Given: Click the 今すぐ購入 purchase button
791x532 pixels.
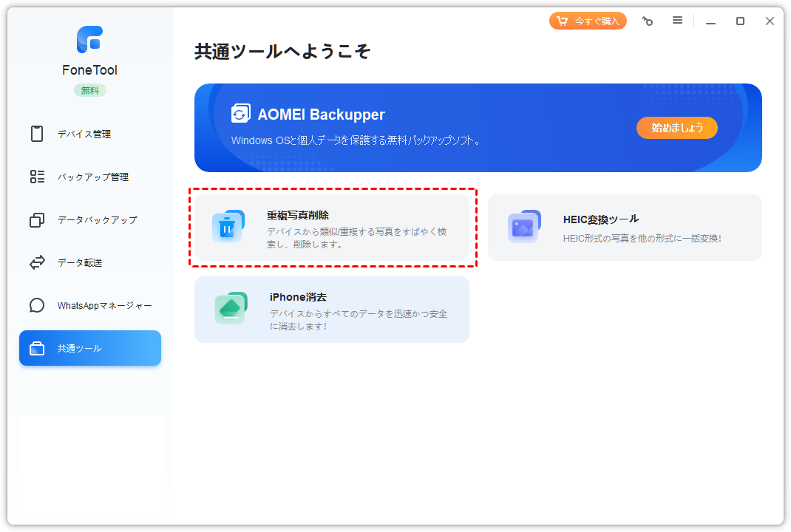Looking at the screenshot, I should tap(588, 21).
